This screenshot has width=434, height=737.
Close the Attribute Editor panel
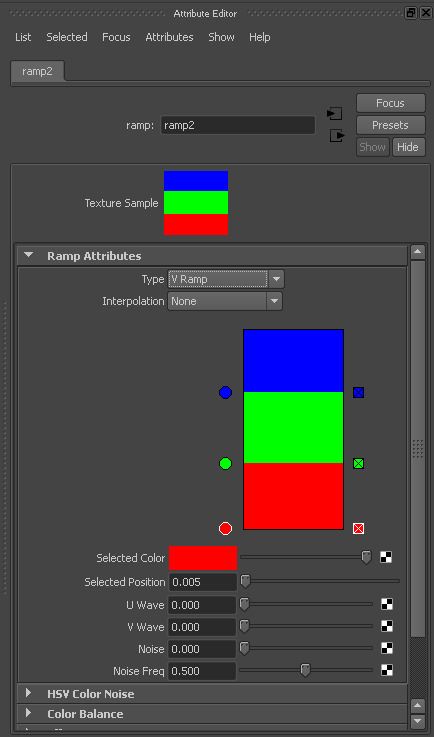pos(424,13)
